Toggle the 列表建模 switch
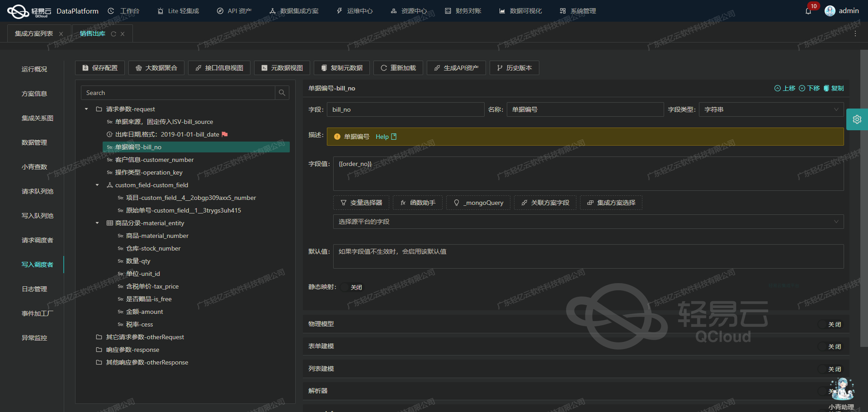 (x=830, y=369)
